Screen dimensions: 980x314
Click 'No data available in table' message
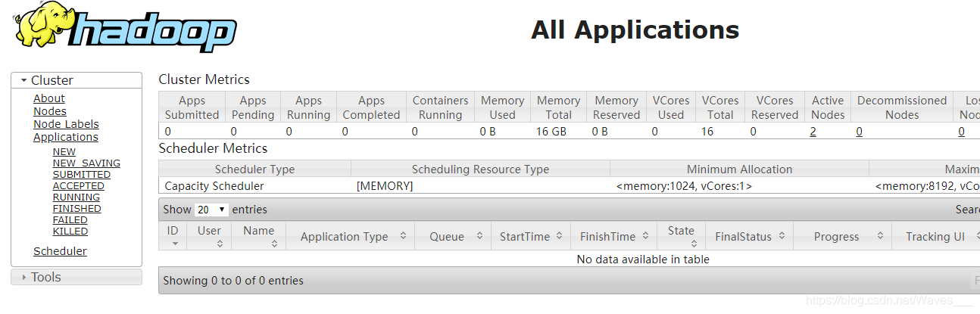[x=643, y=260]
